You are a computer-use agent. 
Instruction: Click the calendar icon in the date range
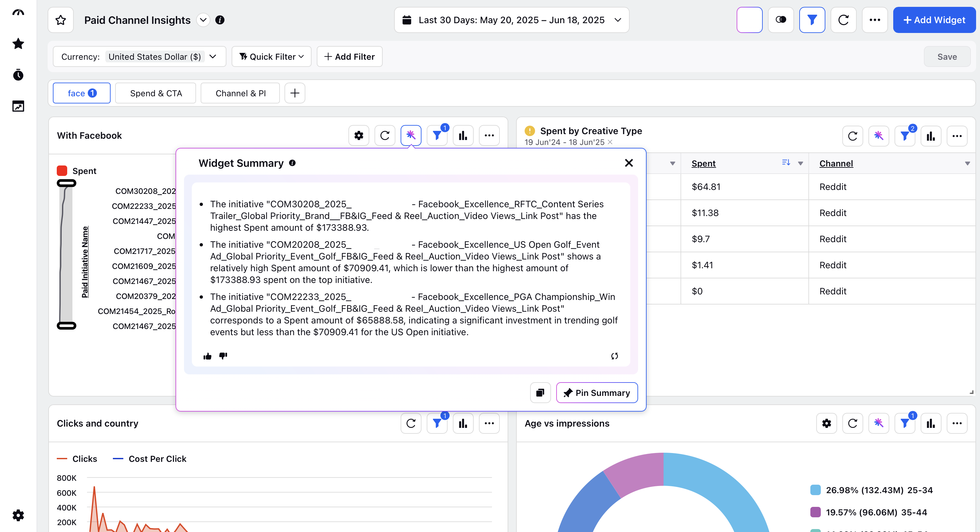point(407,20)
